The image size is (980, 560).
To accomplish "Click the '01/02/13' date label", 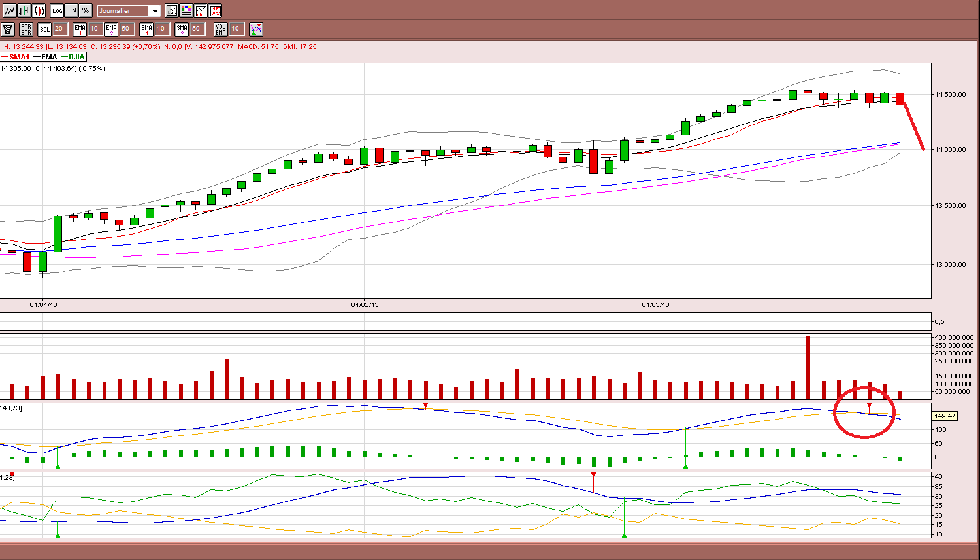I will click(365, 305).
